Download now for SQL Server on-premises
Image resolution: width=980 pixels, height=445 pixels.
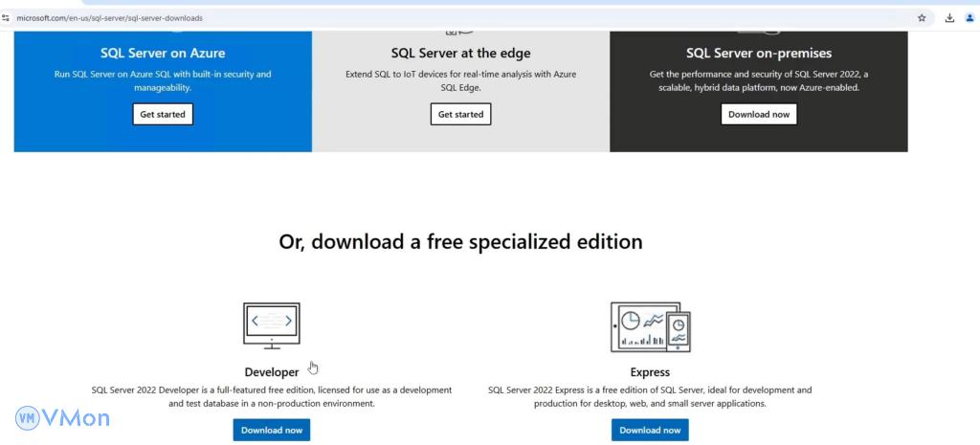(x=758, y=114)
